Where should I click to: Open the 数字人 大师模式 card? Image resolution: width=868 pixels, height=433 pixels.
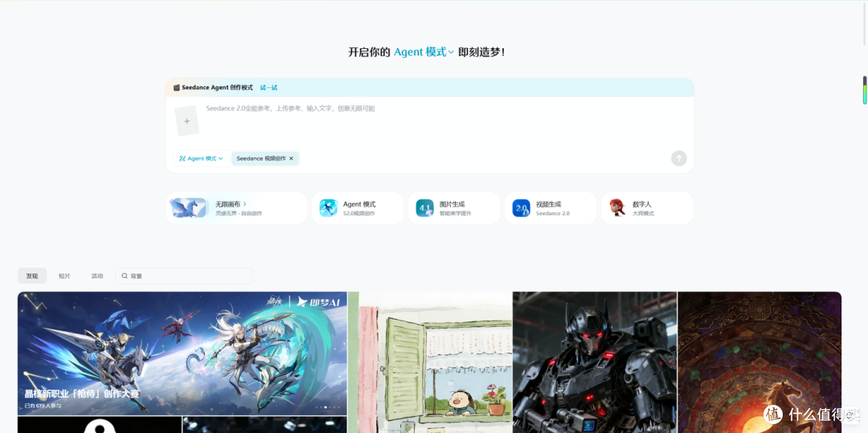(647, 208)
